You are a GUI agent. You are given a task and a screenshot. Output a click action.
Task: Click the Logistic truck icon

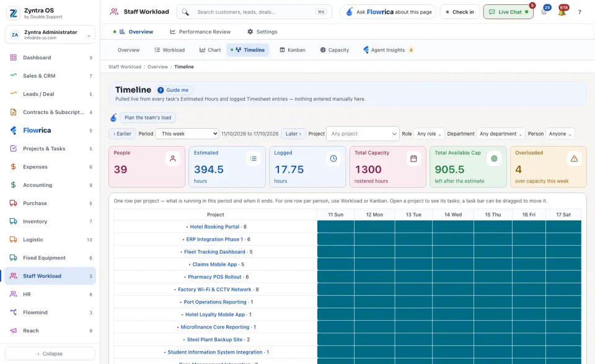13,239
